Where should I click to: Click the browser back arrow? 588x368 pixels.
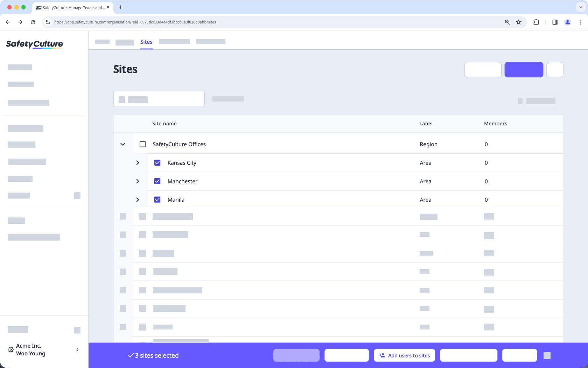pos(8,22)
